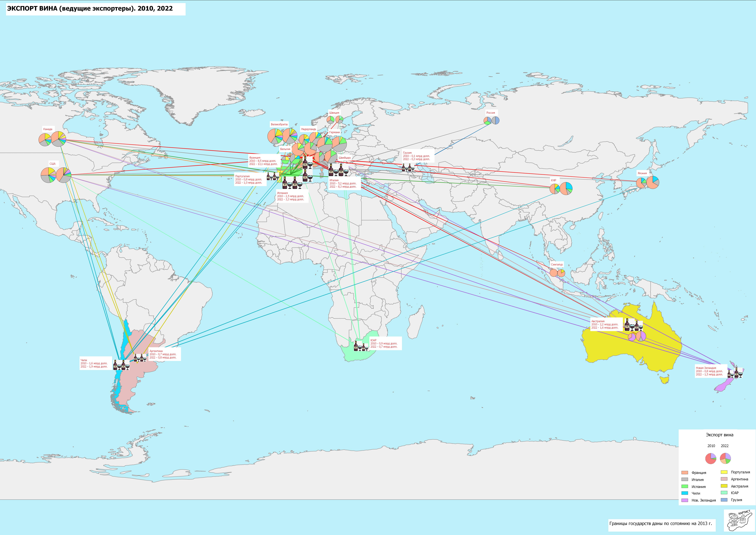756x535 pixels.
Task: Click the Грузия blue legend swatch
Action: point(724,500)
